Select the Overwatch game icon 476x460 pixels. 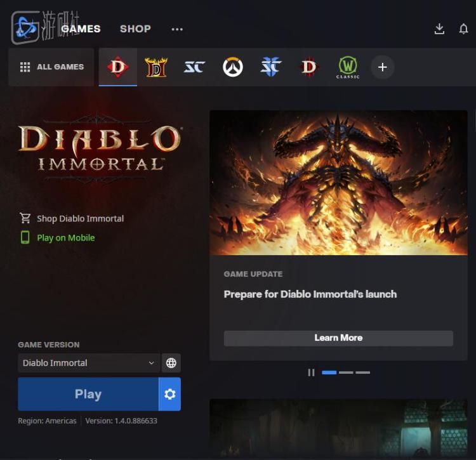(232, 67)
